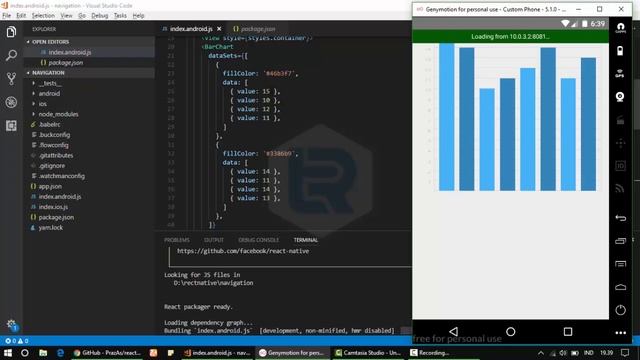The width and height of the screenshot is (640, 360).
Task: Click Genymotion recent apps side button
Action: pos(620,241)
